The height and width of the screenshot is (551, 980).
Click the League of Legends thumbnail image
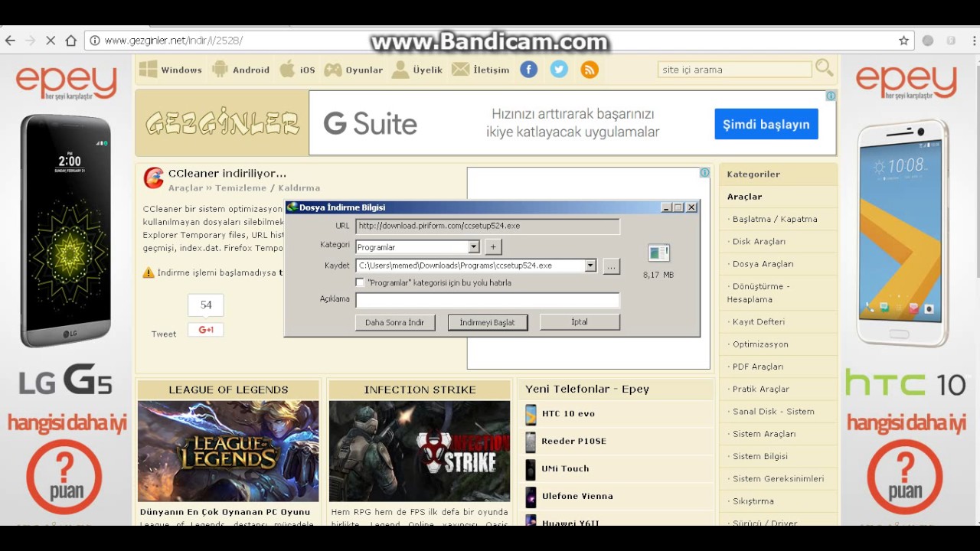(228, 452)
